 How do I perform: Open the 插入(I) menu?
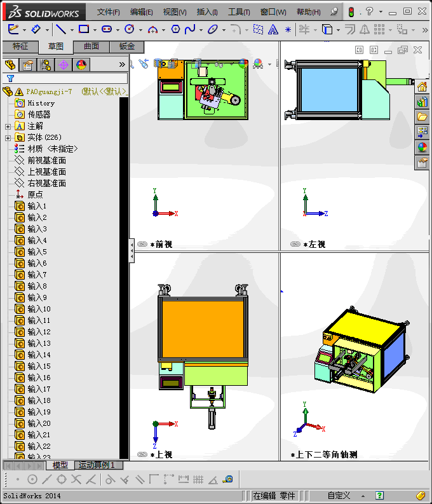[207, 12]
